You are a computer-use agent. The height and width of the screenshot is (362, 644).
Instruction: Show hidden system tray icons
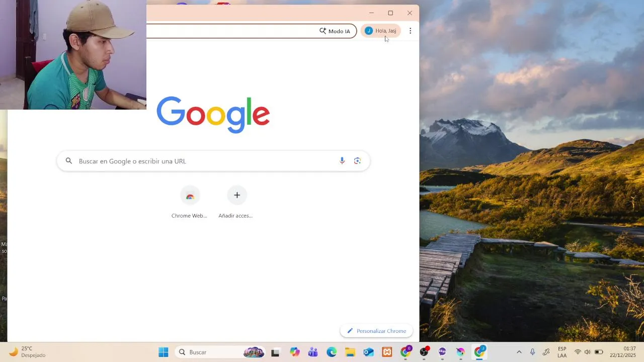click(519, 352)
